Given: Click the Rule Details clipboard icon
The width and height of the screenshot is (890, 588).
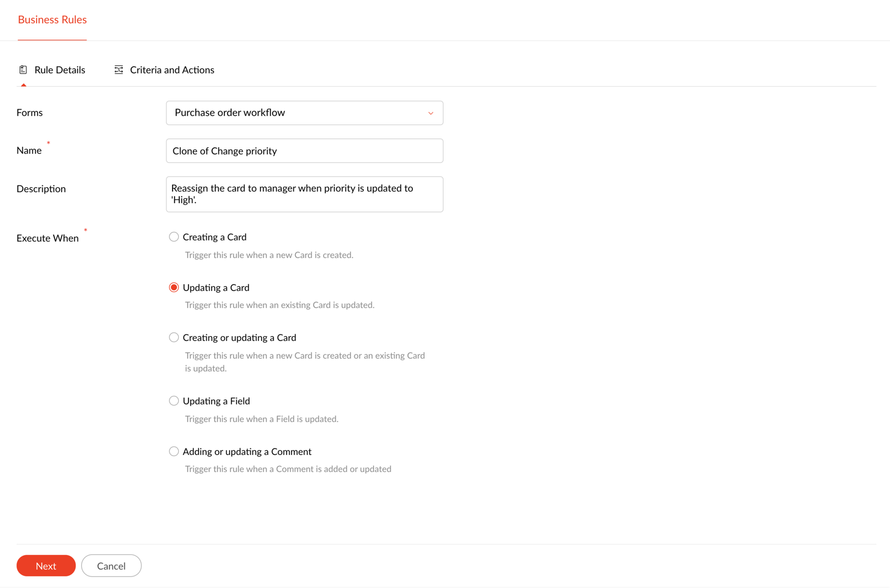Looking at the screenshot, I should click(x=23, y=70).
